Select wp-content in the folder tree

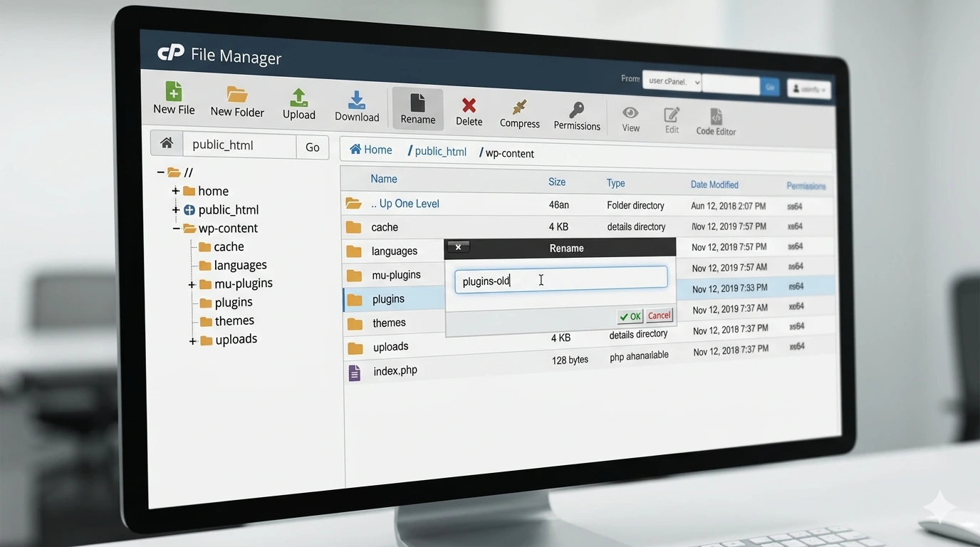[228, 228]
